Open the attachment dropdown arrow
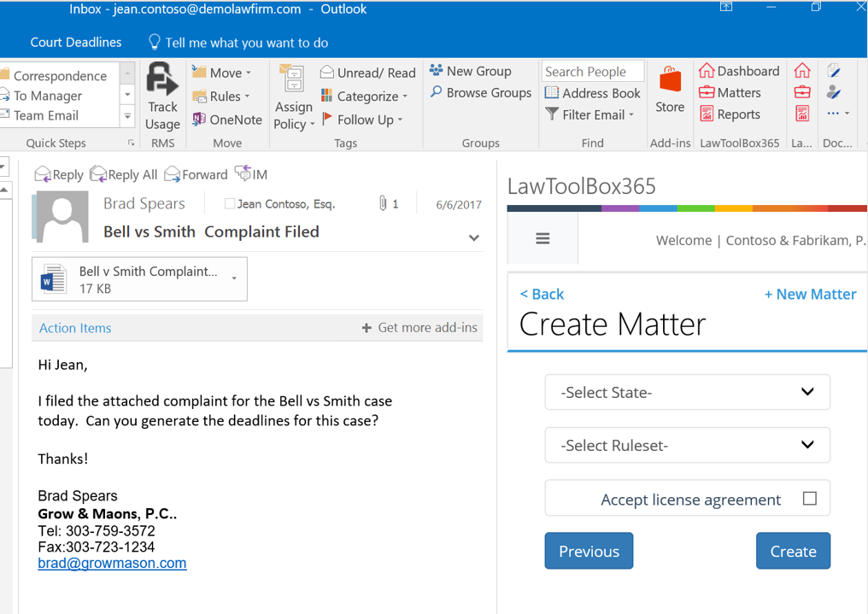868x614 pixels. [x=234, y=278]
